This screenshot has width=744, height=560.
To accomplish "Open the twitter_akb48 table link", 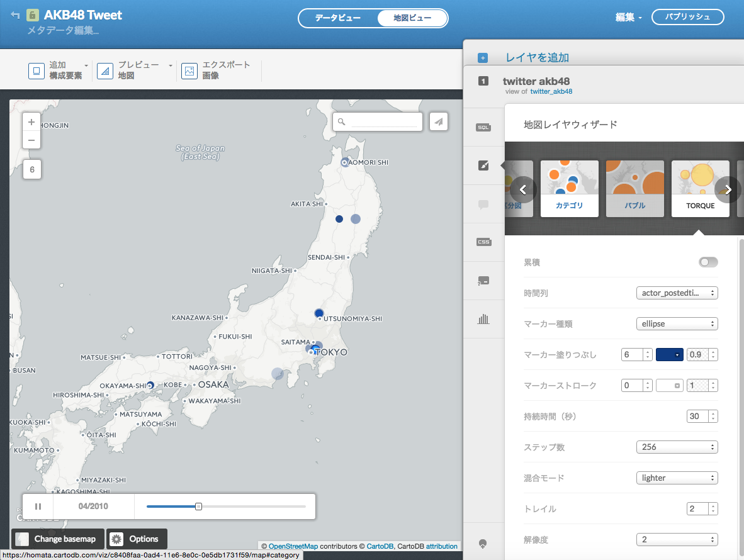I will pos(551,91).
